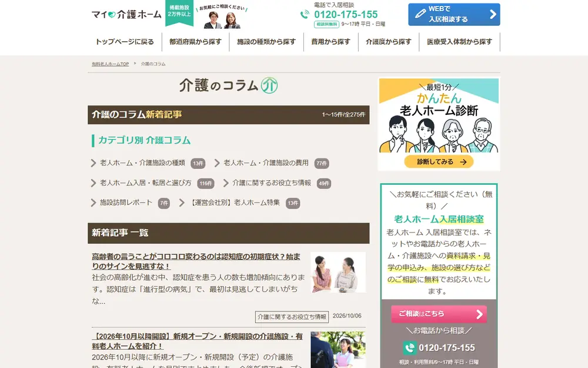Open the 老人ホーム入居・転居と選び方 category link

click(145, 183)
